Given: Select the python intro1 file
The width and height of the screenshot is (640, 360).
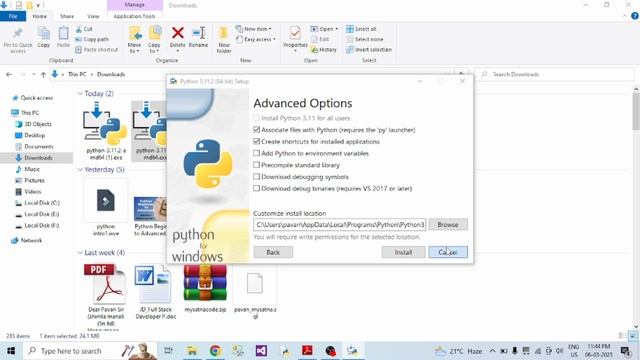Looking at the screenshot, I should [x=106, y=208].
